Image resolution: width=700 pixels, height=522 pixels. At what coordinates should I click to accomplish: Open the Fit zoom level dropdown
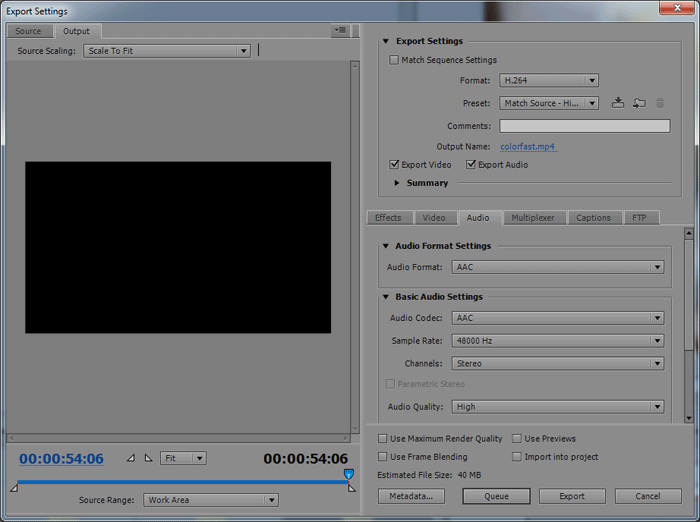click(183, 458)
